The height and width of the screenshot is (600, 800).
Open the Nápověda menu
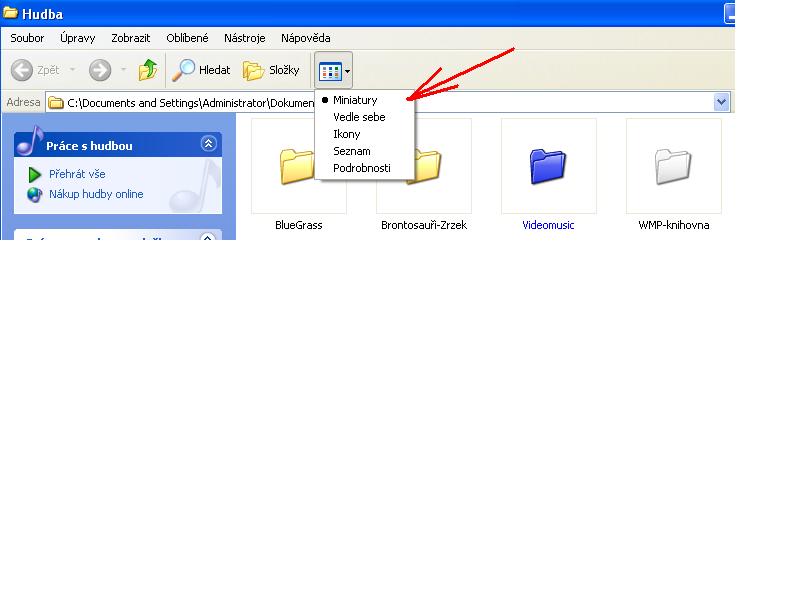coord(306,38)
